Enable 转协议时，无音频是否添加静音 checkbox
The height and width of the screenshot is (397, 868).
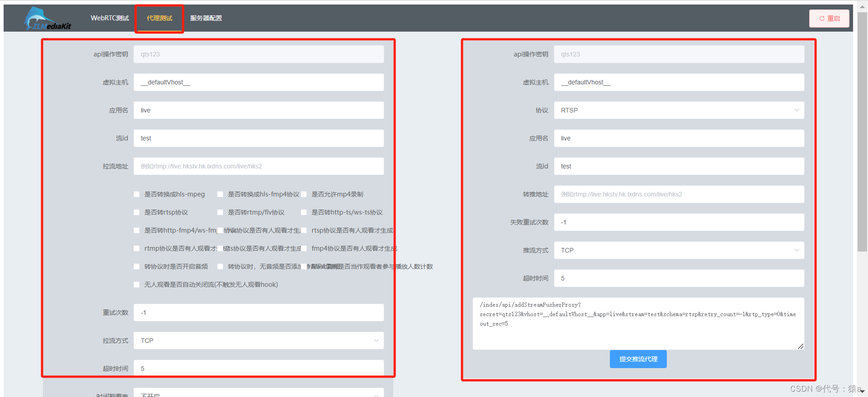point(220,266)
